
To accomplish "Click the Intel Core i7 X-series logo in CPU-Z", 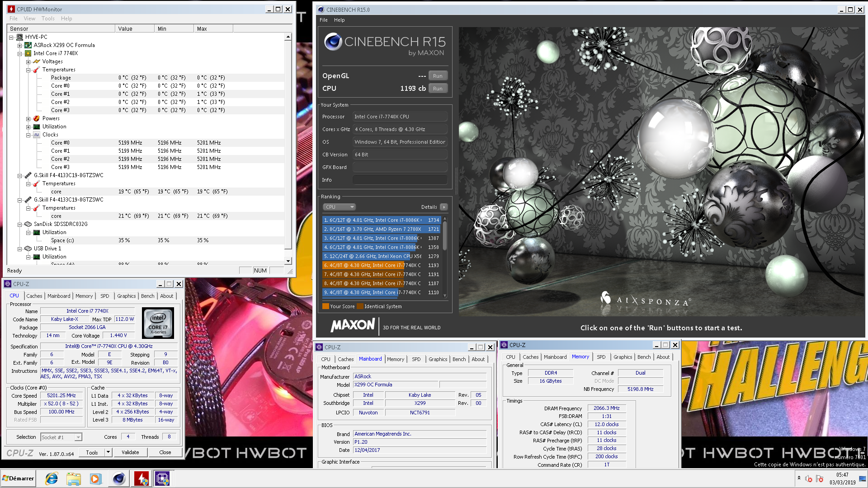I will [158, 323].
